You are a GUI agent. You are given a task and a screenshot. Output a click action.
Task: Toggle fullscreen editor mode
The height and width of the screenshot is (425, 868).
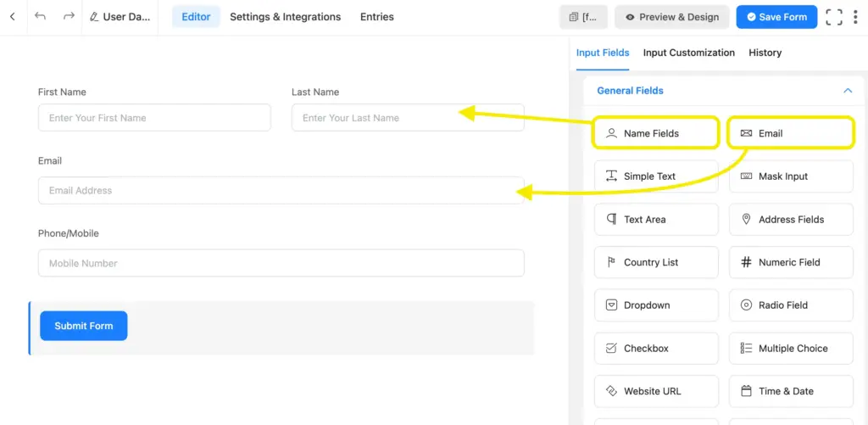pos(834,17)
